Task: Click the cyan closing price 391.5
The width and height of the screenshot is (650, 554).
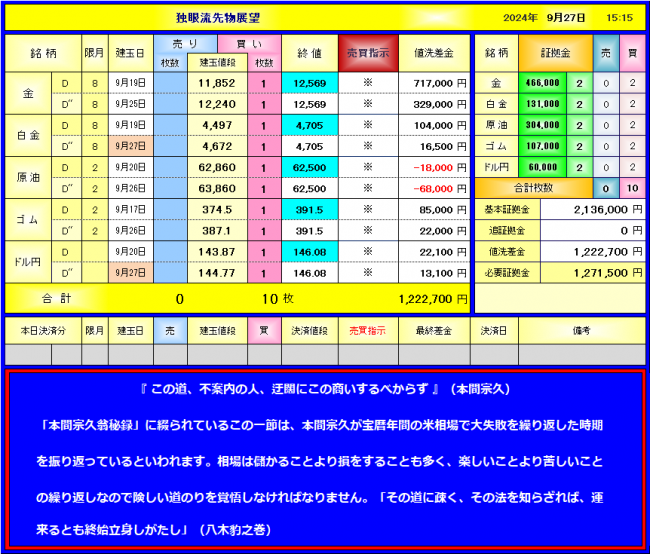Action: [x=310, y=210]
